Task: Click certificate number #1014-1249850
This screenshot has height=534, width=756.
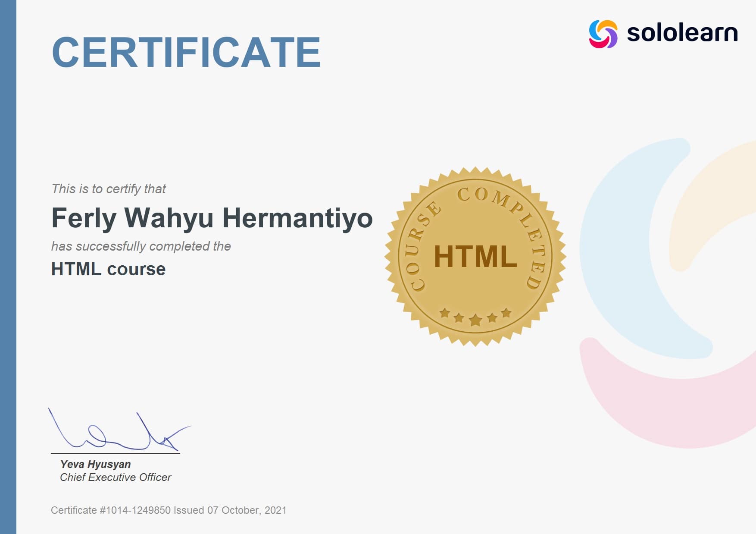Action: [135, 510]
